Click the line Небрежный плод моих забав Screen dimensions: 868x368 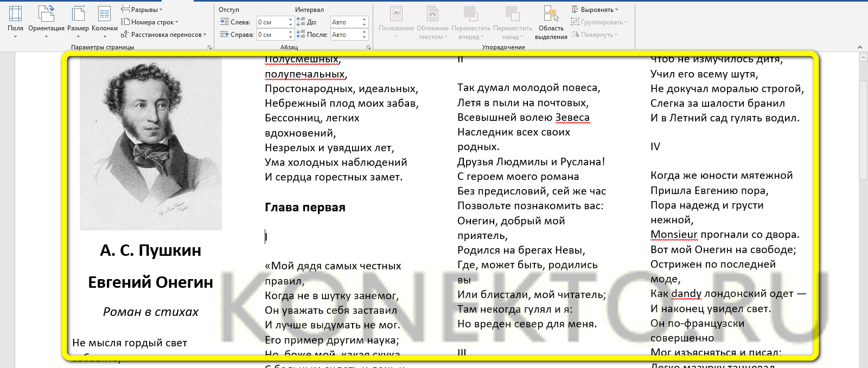coord(342,104)
